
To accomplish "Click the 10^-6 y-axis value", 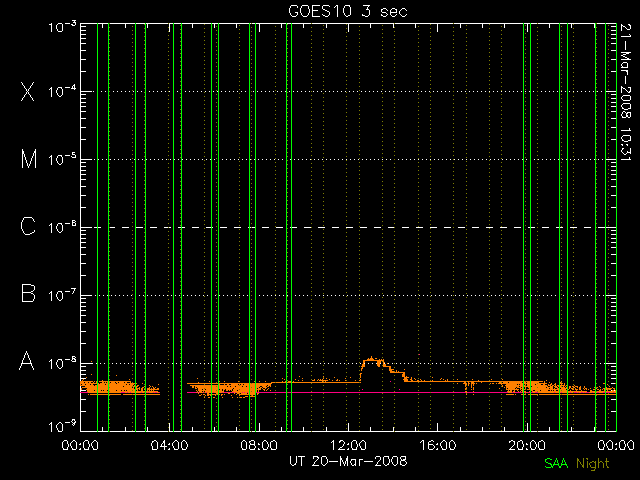I will point(62,227).
